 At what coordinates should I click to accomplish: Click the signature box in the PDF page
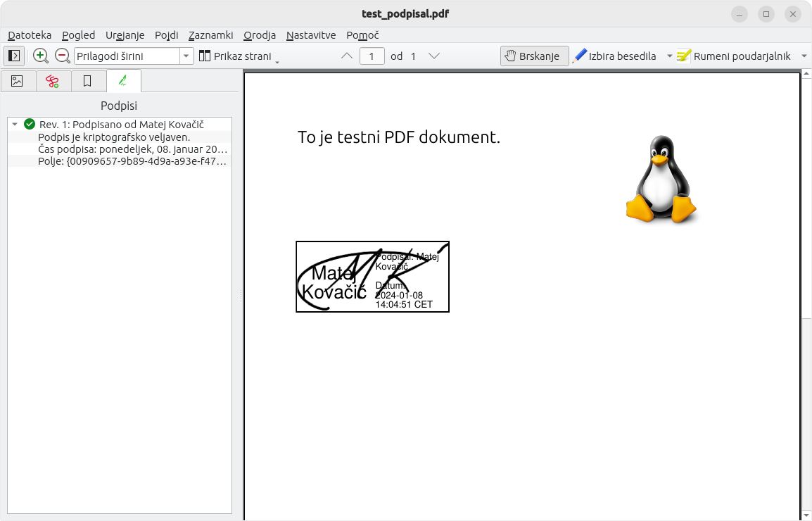(372, 277)
